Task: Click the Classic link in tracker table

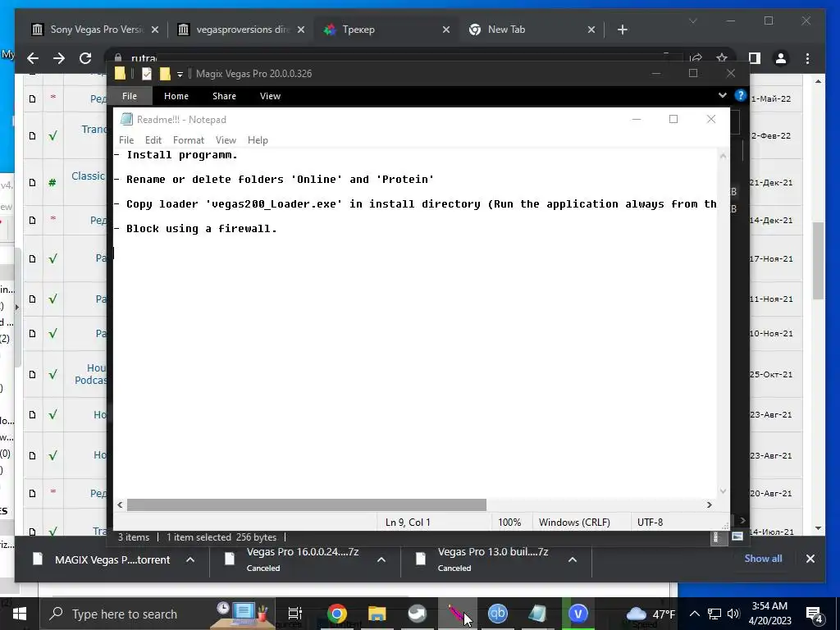Action: click(89, 176)
